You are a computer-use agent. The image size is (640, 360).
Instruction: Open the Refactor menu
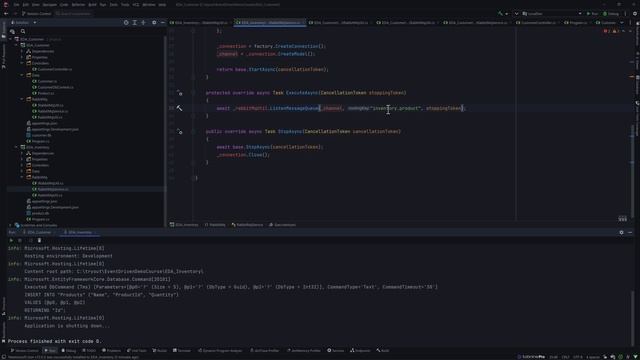point(78,4)
